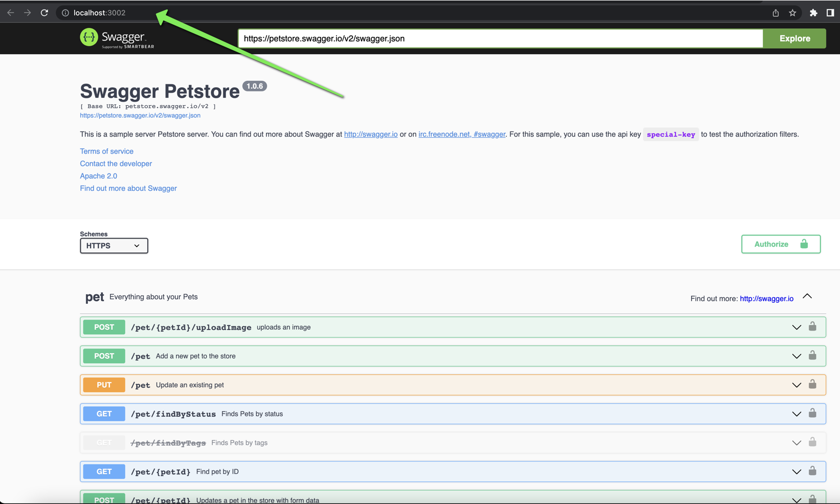The width and height of the screenshot is (840, 504).
Task: Click the swagger.json URL input field
Action: [500, 38]
